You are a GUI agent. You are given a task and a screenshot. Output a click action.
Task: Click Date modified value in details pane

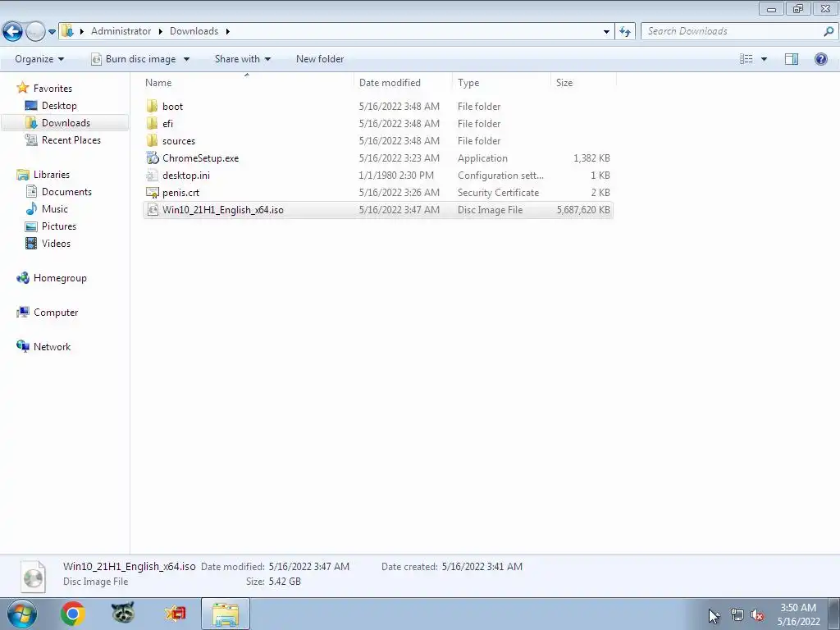pos(308,566)
